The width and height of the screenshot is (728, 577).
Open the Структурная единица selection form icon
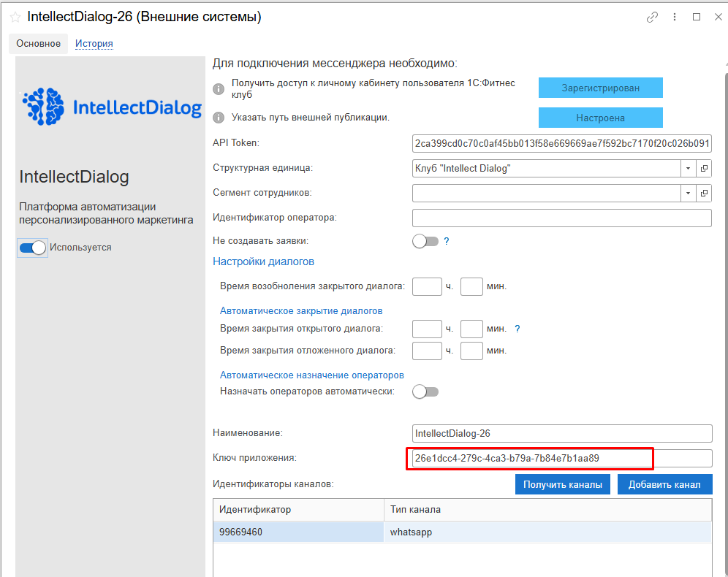704,169
